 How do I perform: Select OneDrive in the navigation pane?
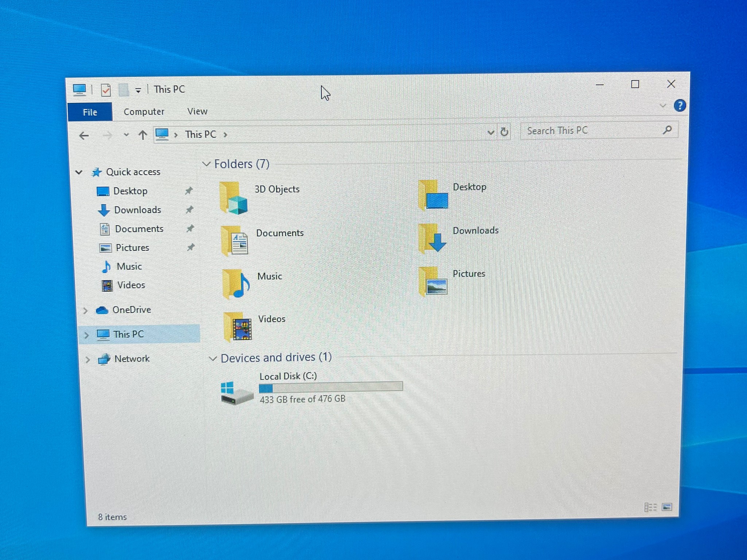(131, 310)
